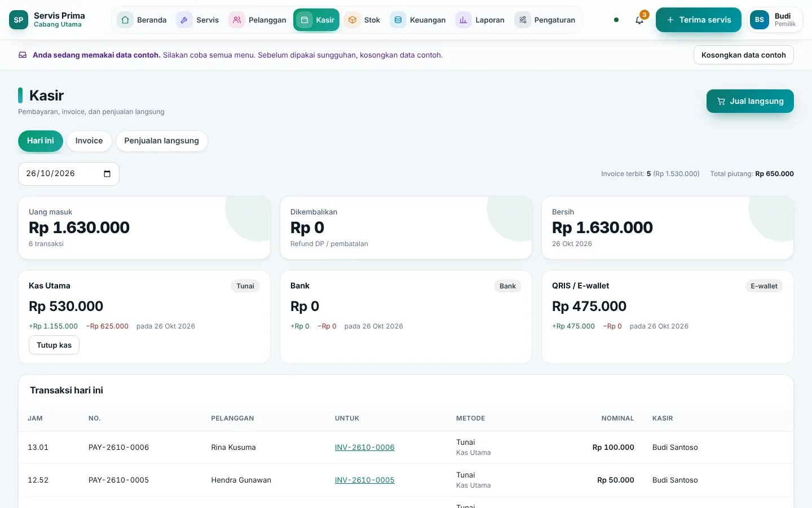Click the inbox icon in sample data banner
Image resolution: width=812 pixels, height=508 pixels.
(23, 55)
